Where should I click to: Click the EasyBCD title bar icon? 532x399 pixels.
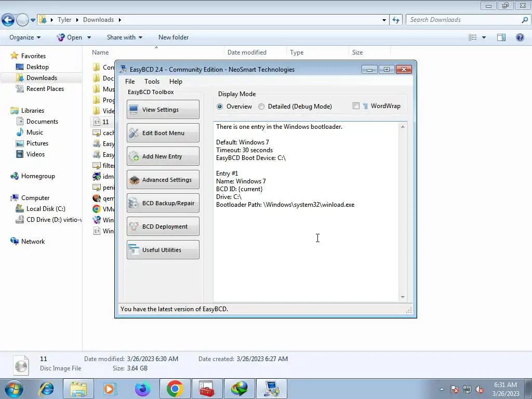(x=123, y=69)
